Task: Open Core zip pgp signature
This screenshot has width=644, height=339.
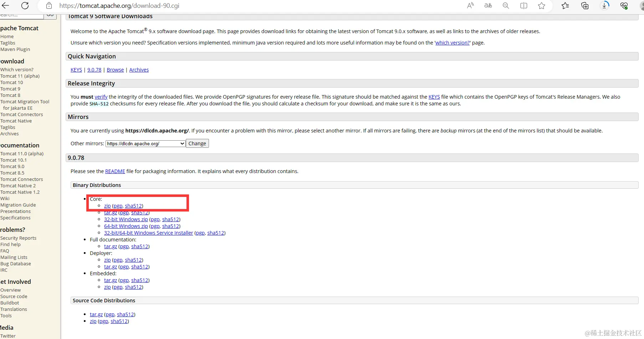Action: 118,206
